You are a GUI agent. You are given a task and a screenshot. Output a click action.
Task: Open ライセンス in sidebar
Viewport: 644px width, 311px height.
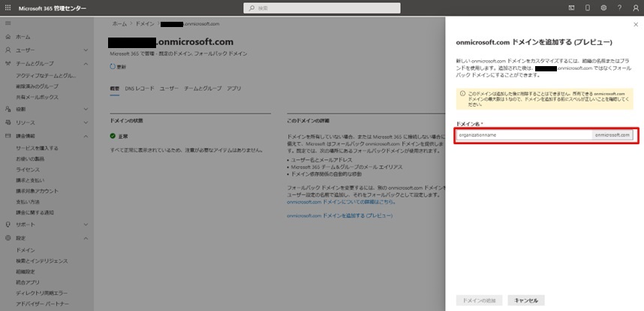click(28, 169)
